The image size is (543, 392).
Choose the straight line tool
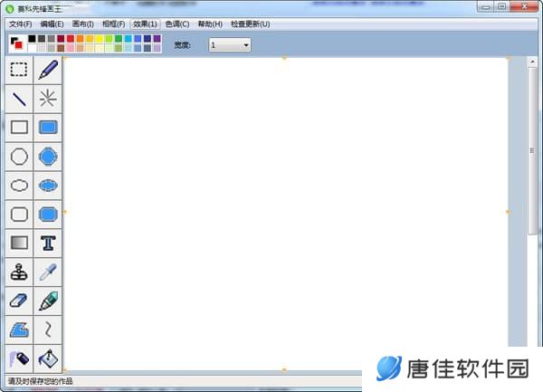pyautogui.click(x=19, y=99)
